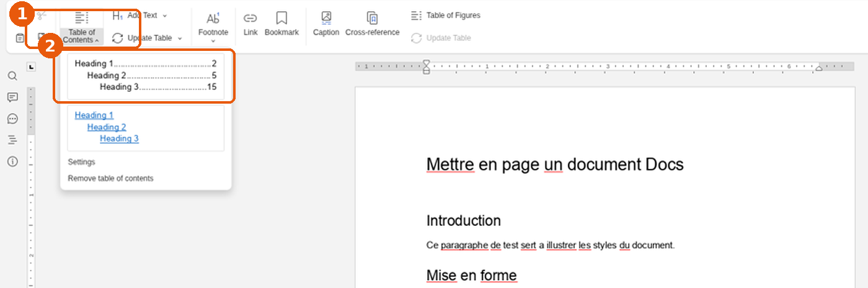
Task: Select Remove table of contents
Action: click(x=110, y=178)
